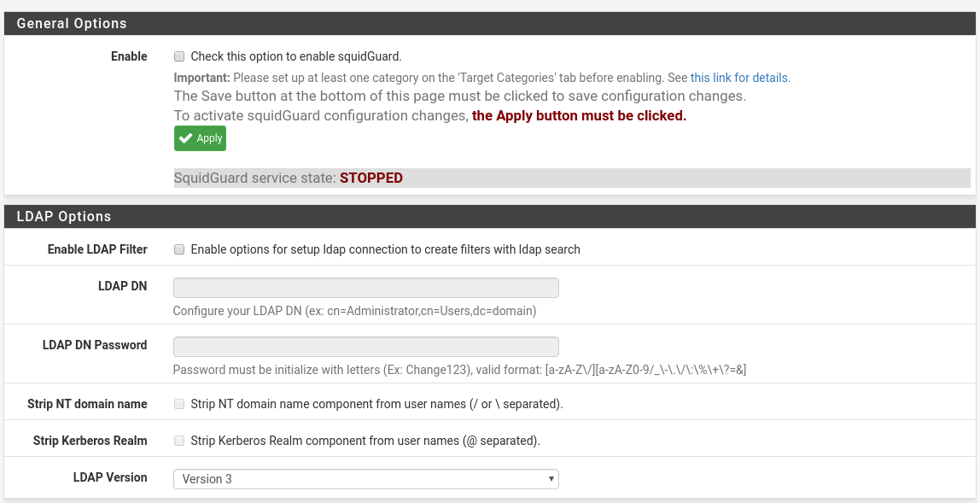Screen dimensions: 980x503
Task: Click the green Apply button
Action: [200, 138]
